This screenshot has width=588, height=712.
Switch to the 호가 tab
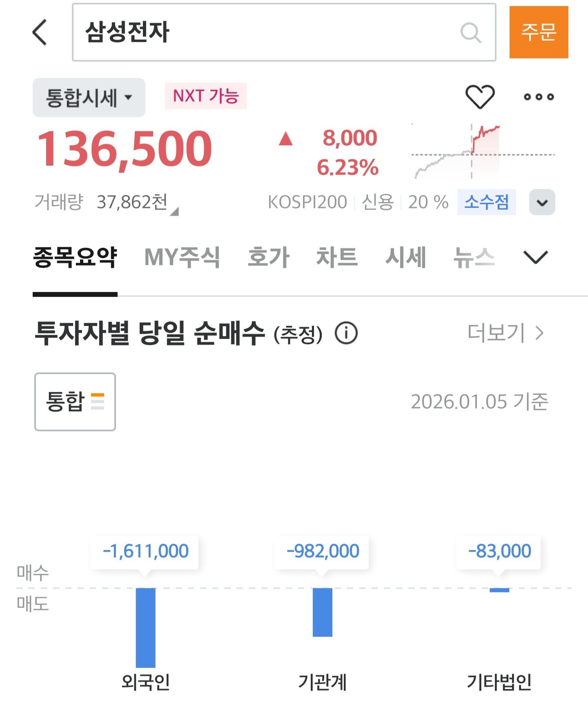click(269, 257)
